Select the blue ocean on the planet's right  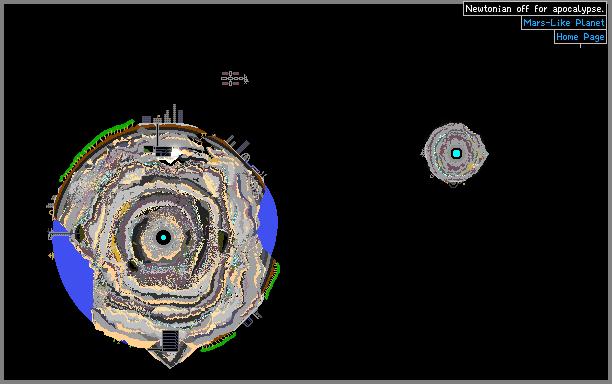[x=268, y=220]
